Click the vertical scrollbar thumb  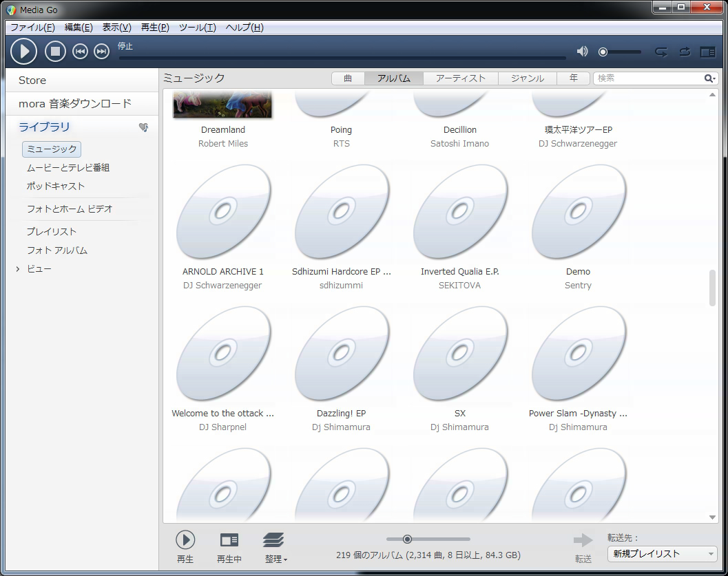coord(712,288)
